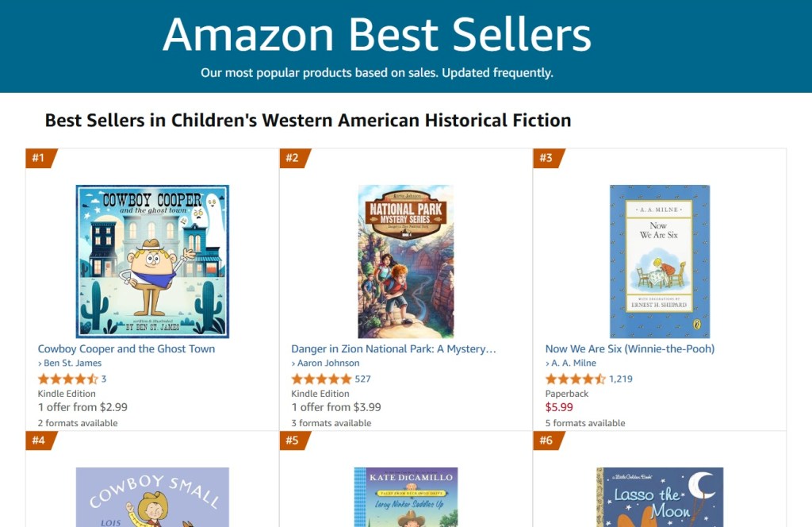Viewport: 812px width, 527px height.
Task: Open the 1,219 reviews count
Action: (621, 379)
